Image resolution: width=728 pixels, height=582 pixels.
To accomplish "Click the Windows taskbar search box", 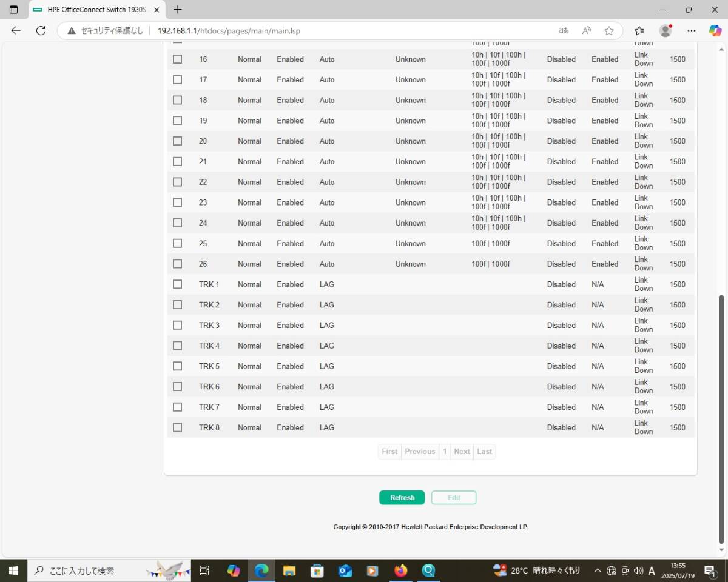I will [109, 570].
